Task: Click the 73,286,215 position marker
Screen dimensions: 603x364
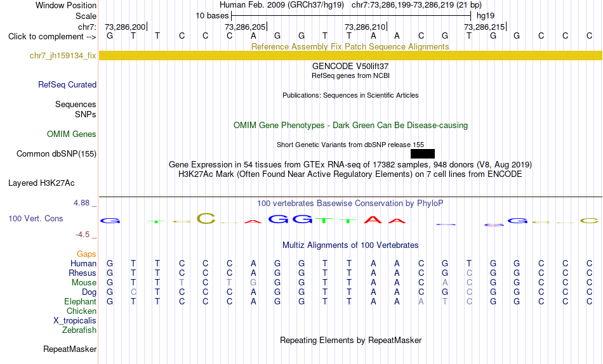Action: coord(484,27)
